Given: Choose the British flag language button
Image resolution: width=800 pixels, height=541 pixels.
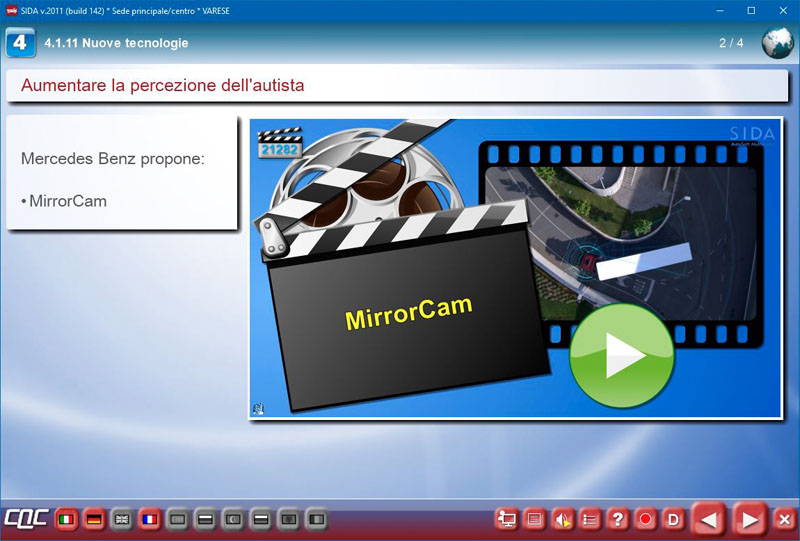Looking at the screenshot, I should pyautogui.click(x=122, y=520).
